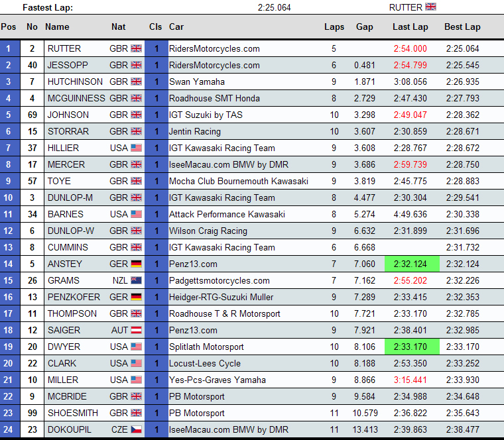Select rider name MCGUINNESS
Viewport: 504px width, 440px height.
point(76,98)
